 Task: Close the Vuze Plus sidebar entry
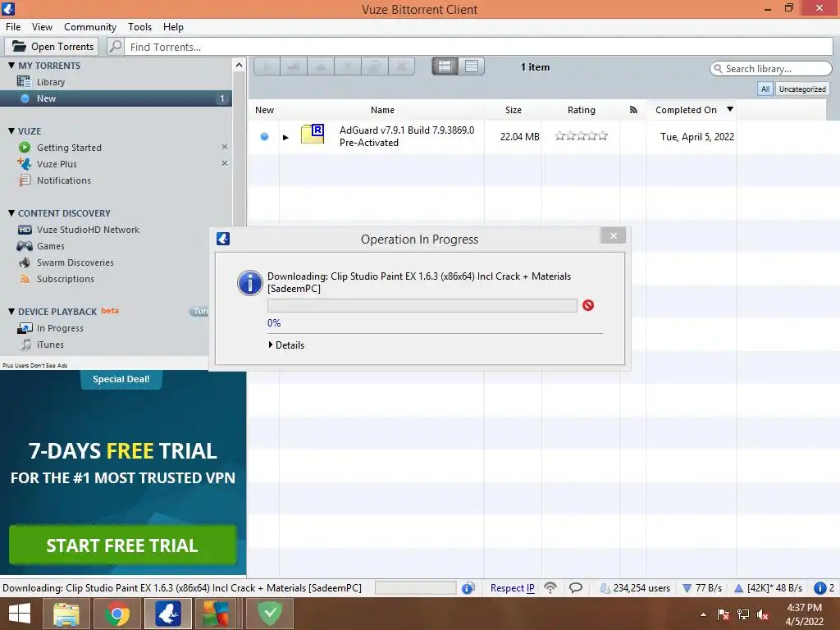(225, 163)
